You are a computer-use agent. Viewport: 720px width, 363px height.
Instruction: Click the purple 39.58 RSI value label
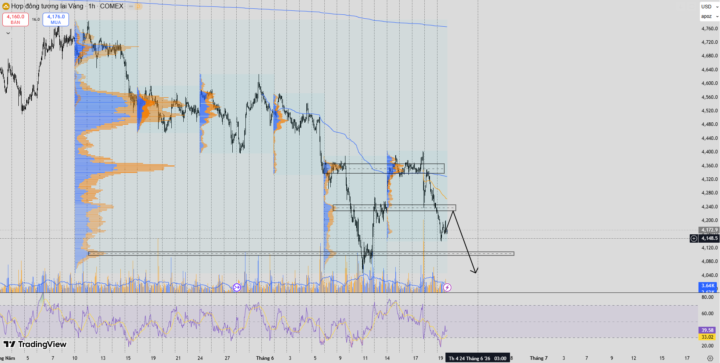point(706,330)
